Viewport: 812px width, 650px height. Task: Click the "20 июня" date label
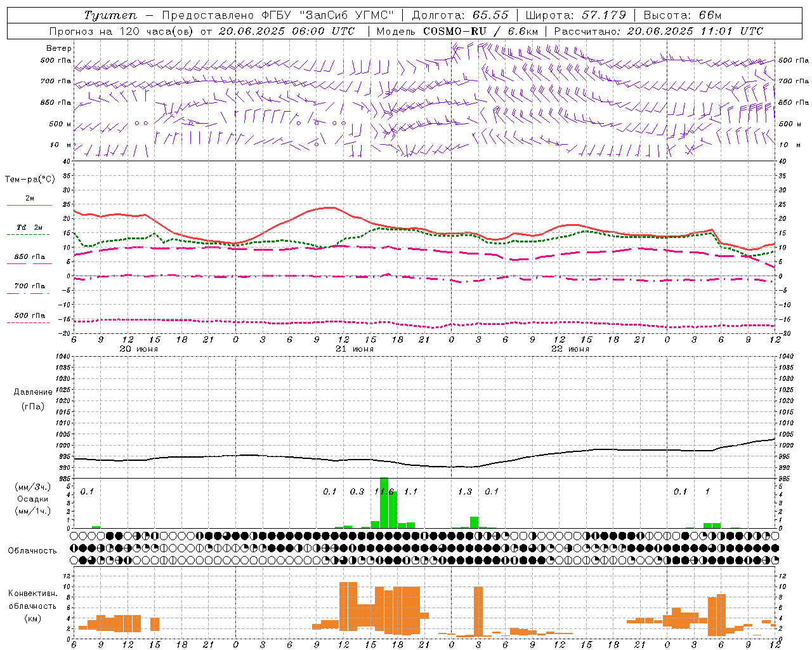coord(139,349)
